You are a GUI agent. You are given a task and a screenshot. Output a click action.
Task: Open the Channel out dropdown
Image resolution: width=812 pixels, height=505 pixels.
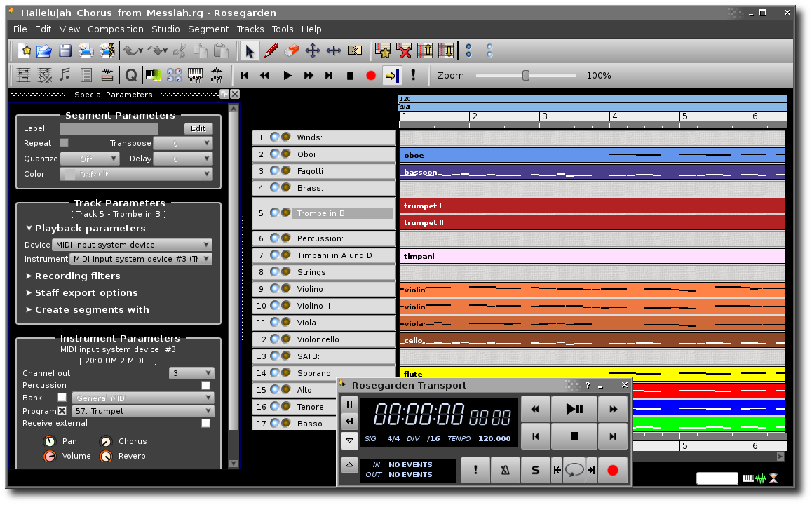click(191, 373)
